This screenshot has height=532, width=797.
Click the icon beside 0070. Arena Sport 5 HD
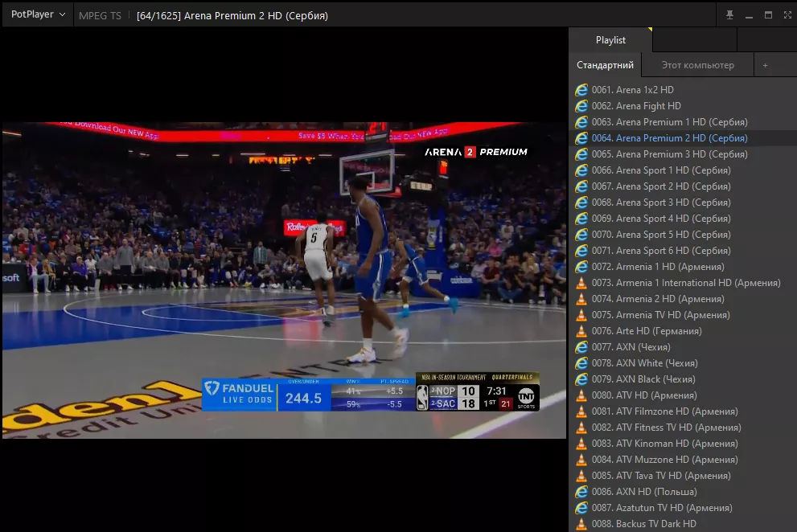point(581,235)
